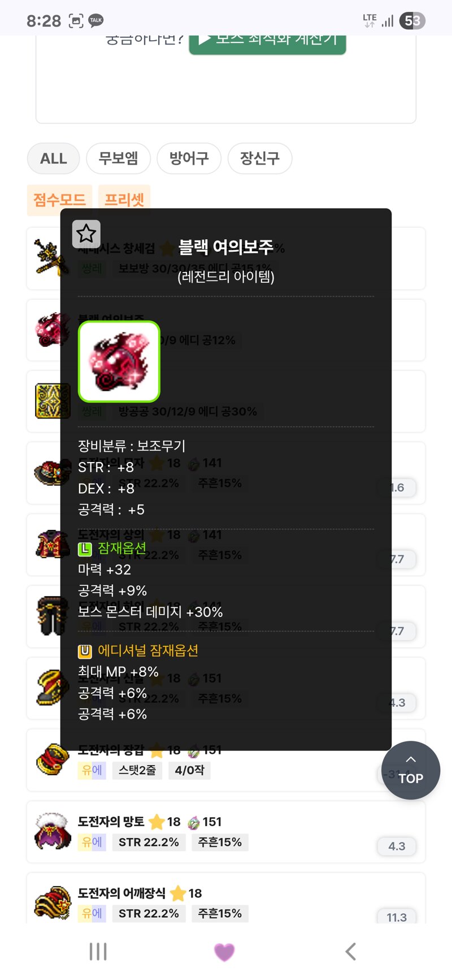Open the 프리셋 option
The width and height of the screenshot is (452, 980).
(124, 200)
